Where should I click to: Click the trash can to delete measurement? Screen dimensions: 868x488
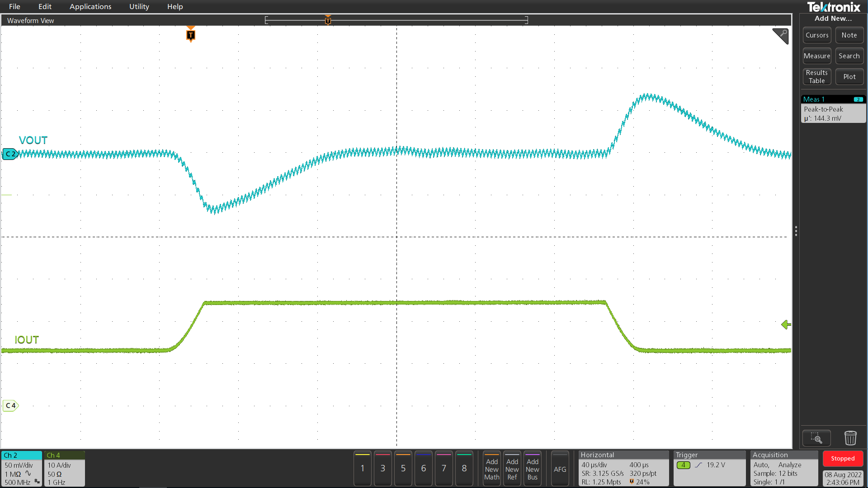850,438
